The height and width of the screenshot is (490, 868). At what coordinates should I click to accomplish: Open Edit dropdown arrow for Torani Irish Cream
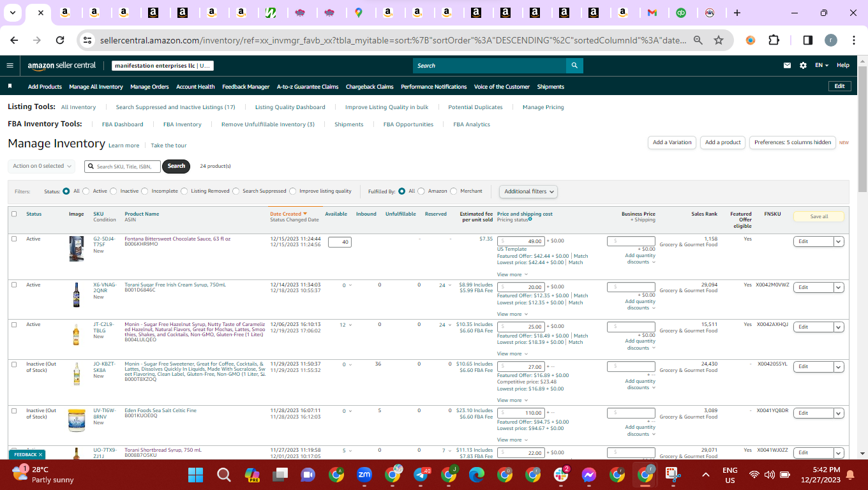[839, 287]
